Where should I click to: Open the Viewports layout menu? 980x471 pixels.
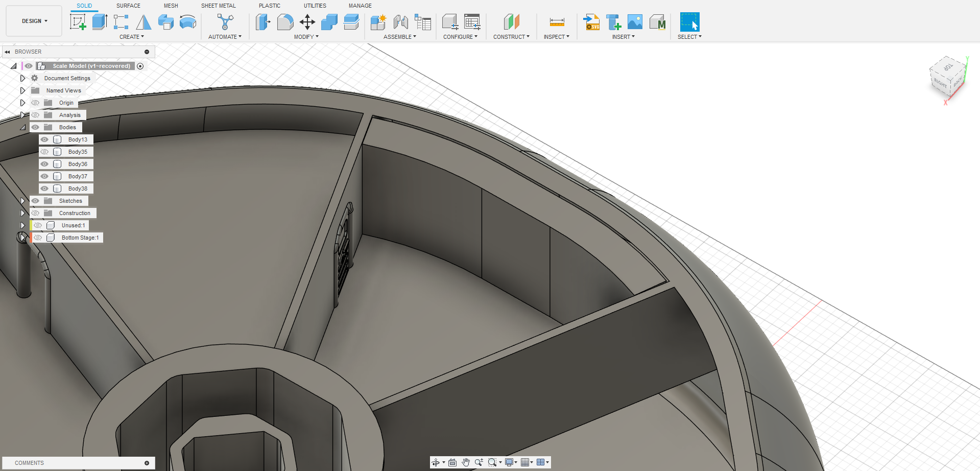541,462
